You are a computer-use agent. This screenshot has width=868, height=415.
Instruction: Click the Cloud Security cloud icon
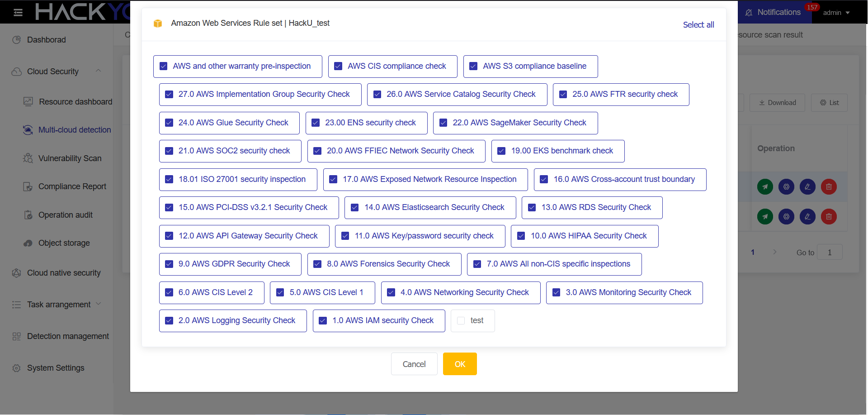(x=17, y=72)
